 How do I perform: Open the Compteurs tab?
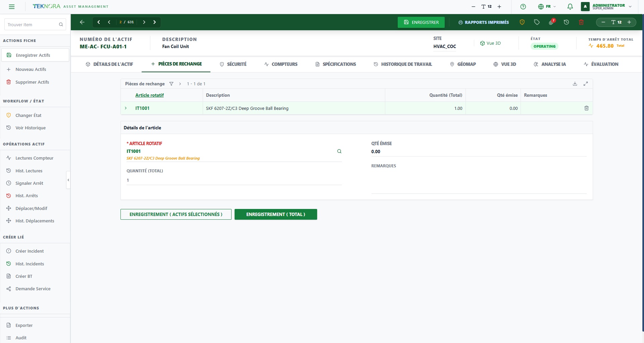pyautogui.click(x=281, y=64)
